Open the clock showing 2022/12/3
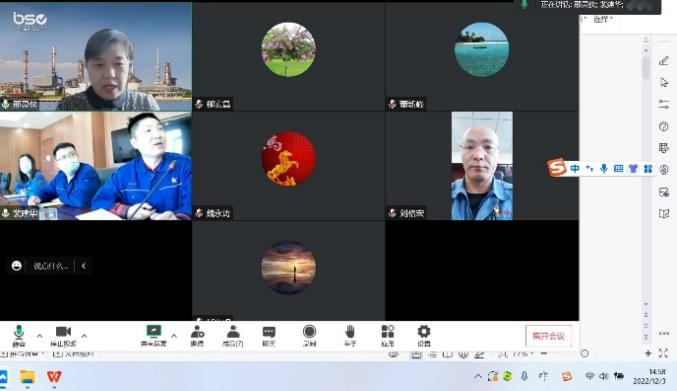 coord(649,376)
